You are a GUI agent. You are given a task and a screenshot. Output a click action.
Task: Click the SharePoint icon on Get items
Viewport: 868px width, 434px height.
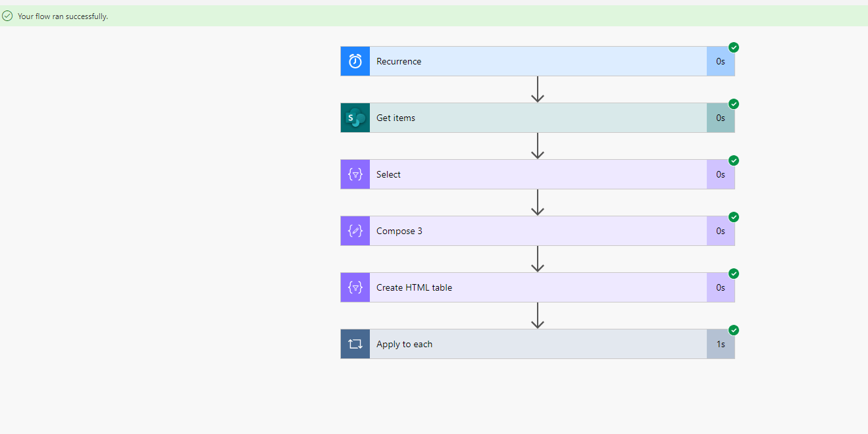(x=355, y=118)
